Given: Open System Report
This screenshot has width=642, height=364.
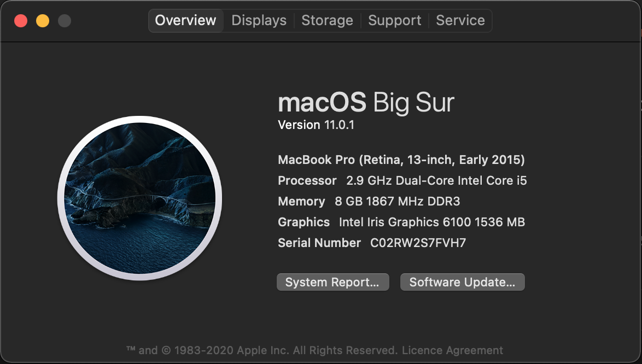Looking at the screenshot, I should click(333, 282).
